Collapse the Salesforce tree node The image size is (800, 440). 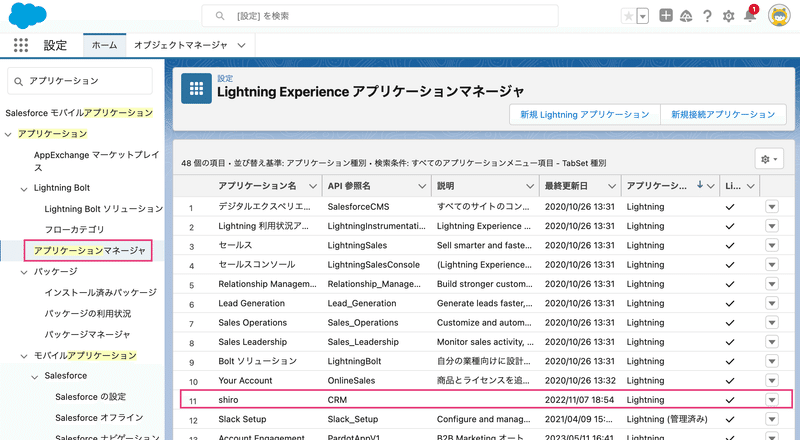34,377
